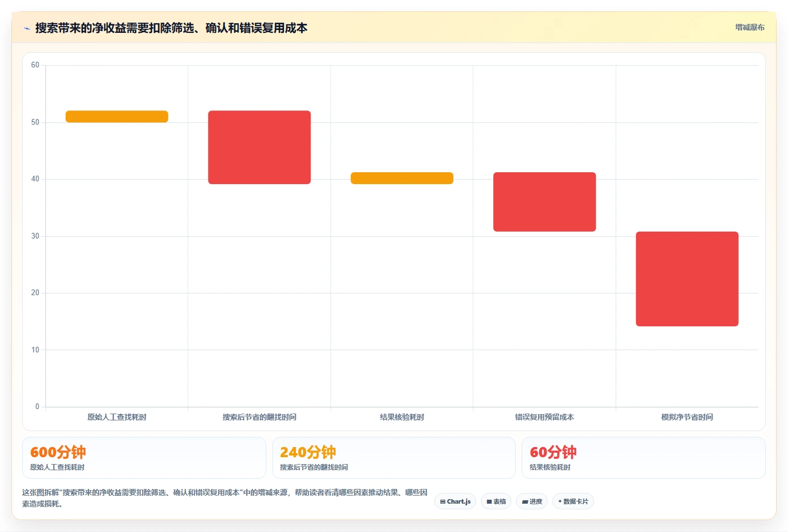
Task: Click the red bar for 错误复用预留成本
Action: point(544,202)
